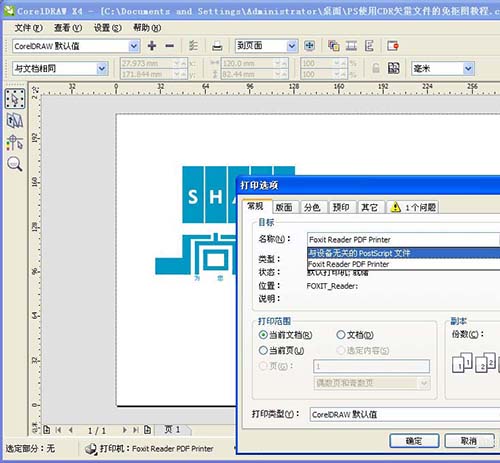Click the plus icon to save print style
The height and width of the screenshot is (463, 500).
click(x=152, y=46)
